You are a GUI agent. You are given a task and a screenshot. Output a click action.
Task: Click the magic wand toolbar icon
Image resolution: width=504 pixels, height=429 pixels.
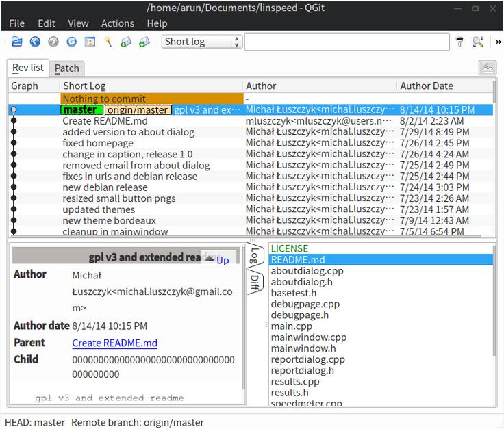[x=108, y=42]
